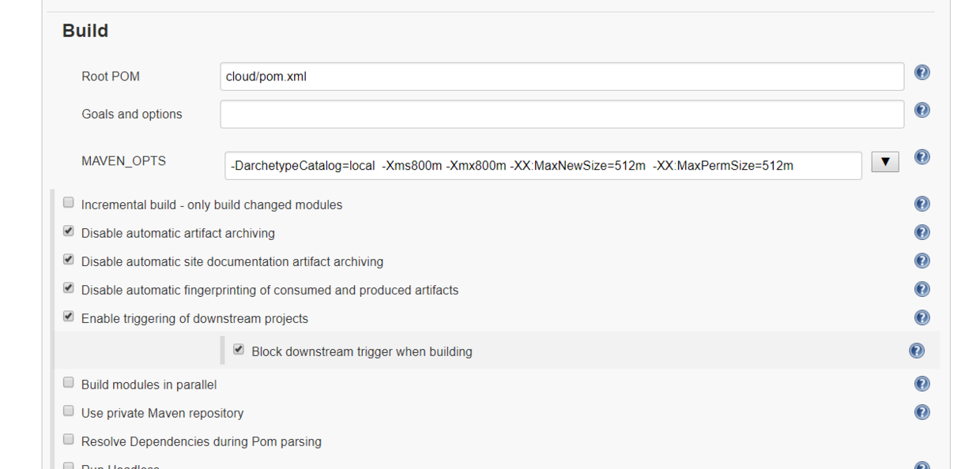Show help for MAVEN_OPTS field
The height and width of the screenshot is (469, 980).
pos(922,157)
